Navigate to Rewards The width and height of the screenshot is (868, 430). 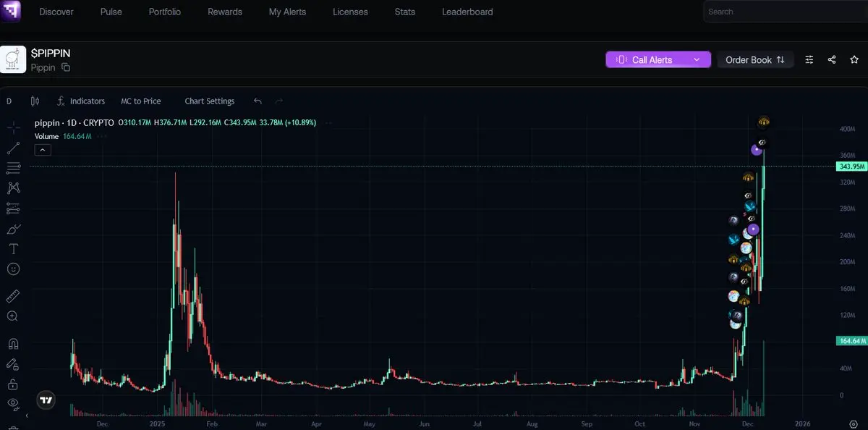point(225,12)
